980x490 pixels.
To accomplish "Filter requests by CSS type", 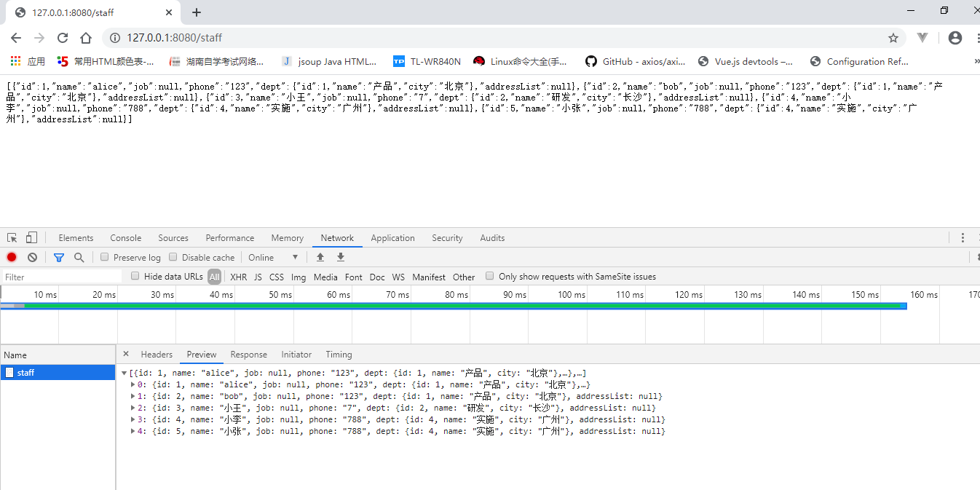I will pos(277,277).
